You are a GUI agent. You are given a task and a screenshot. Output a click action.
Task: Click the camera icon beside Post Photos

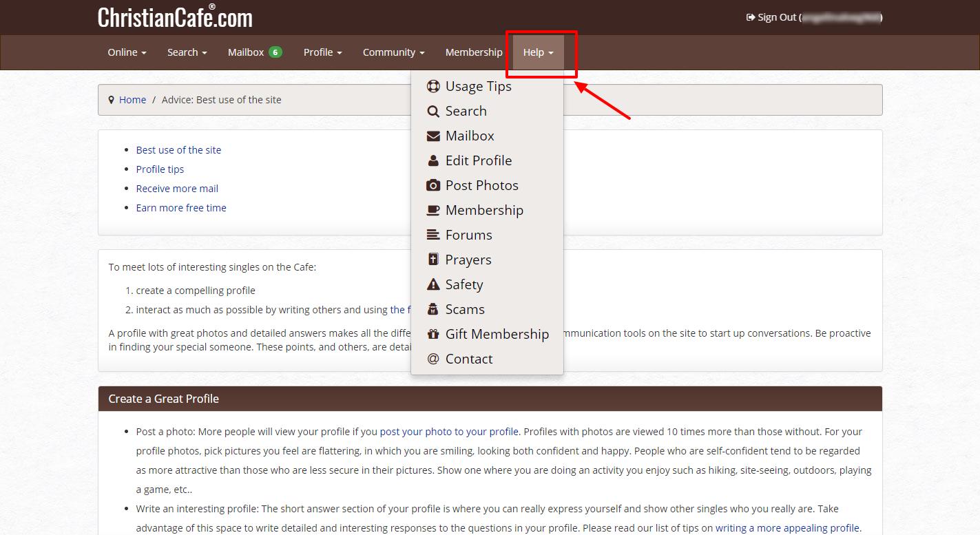(x=433, y=185)
